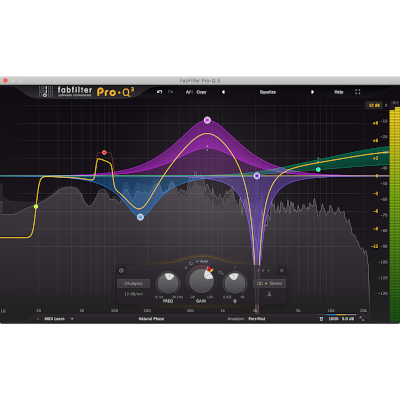This screenshot has height=400, width=400.
Task: Expand the MIDI Learn dropdown arrow
Action: coord(72,319)
